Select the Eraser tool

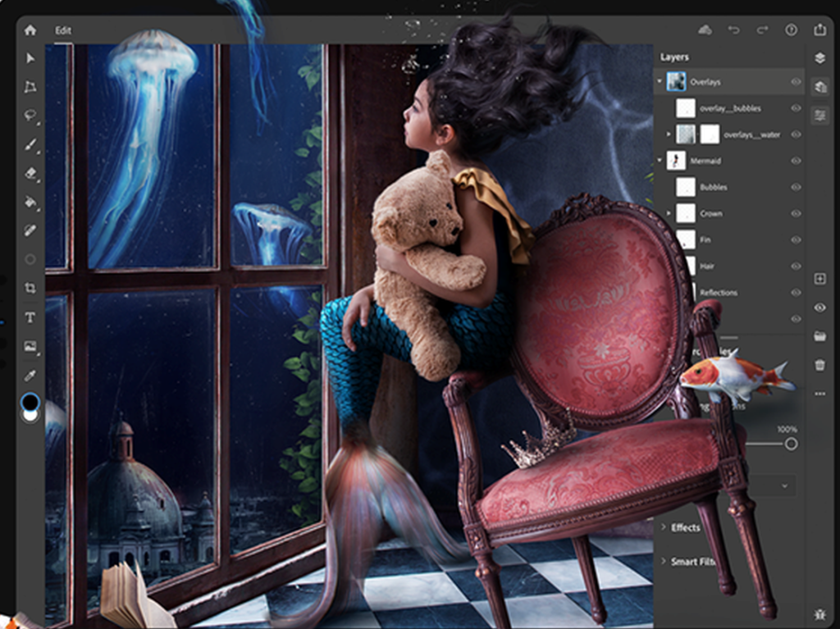click(x=30, y=173)
